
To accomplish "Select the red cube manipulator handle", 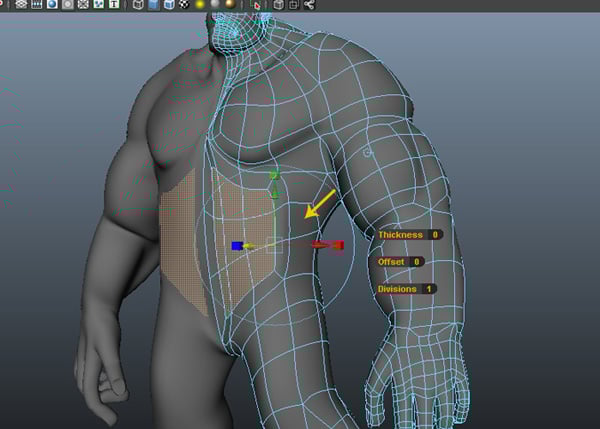I will [x=338, y=245].
